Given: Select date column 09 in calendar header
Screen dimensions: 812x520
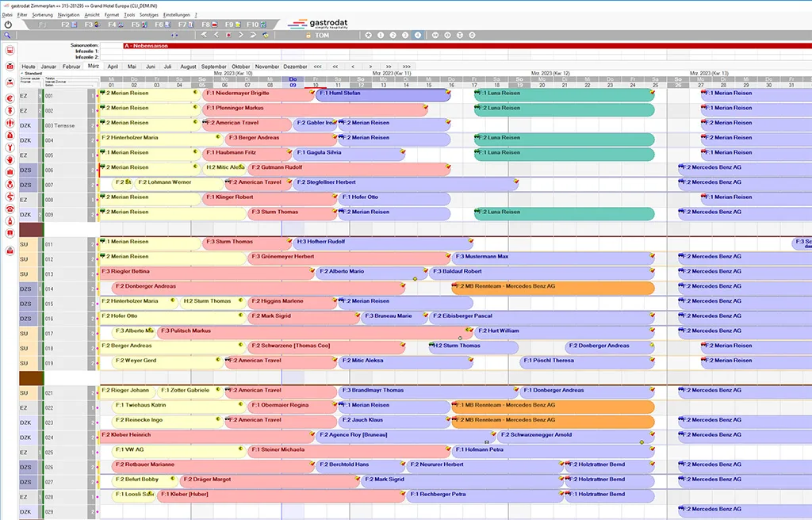Looking at the screenshot, I should point(293,82).
